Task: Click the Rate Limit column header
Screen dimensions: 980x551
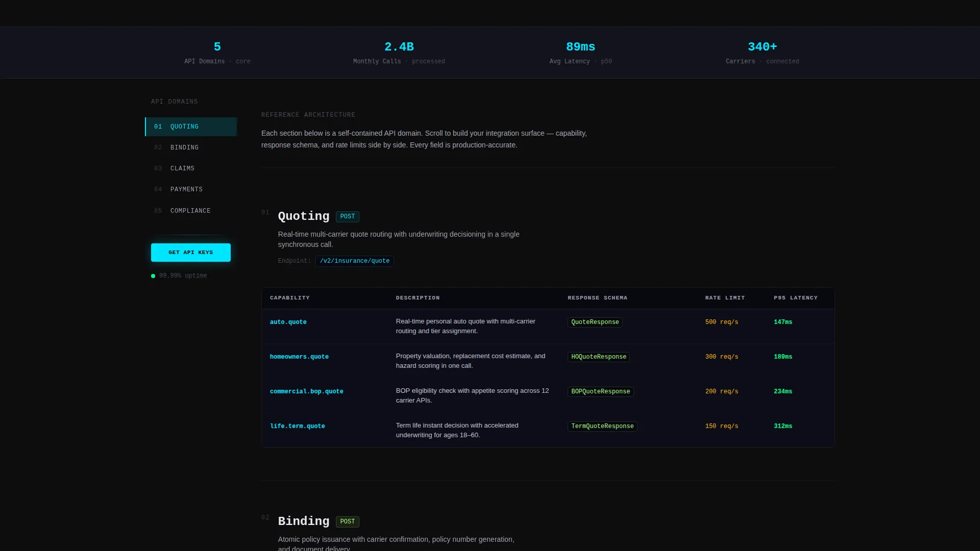Action: point(725,298)
